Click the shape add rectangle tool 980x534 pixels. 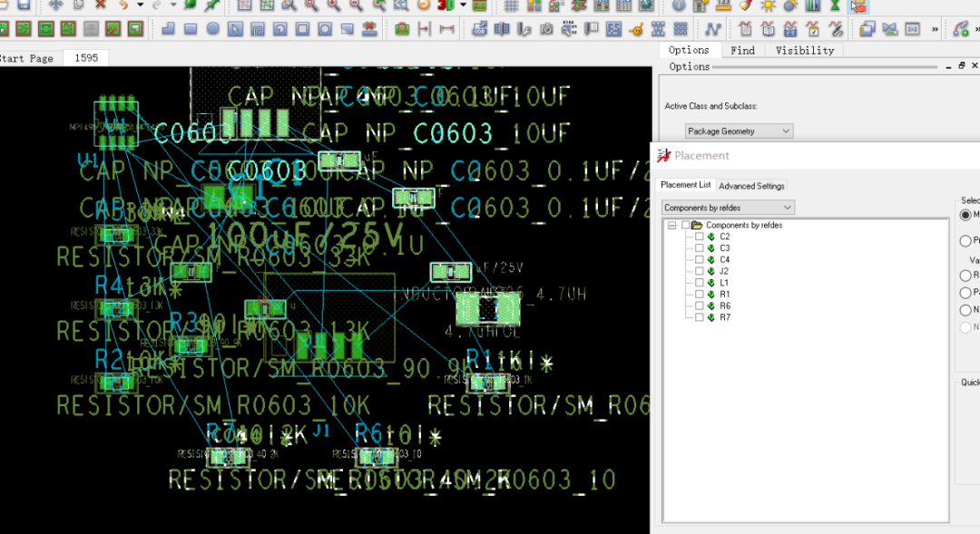[x=191, y=29]
